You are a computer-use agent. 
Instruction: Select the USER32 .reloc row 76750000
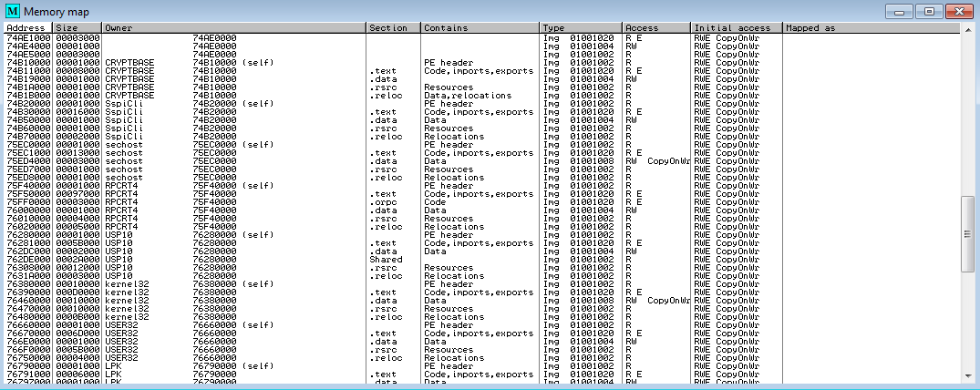(x=482, y=358)
